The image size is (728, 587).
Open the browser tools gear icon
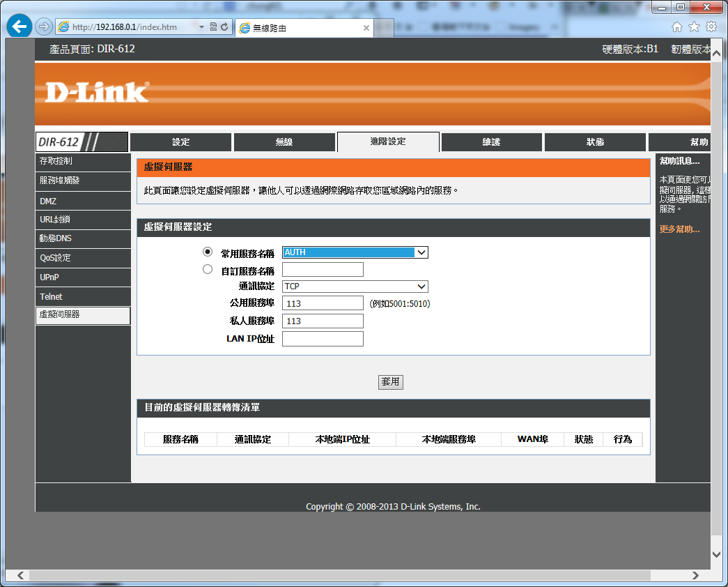tap(711, 27)
